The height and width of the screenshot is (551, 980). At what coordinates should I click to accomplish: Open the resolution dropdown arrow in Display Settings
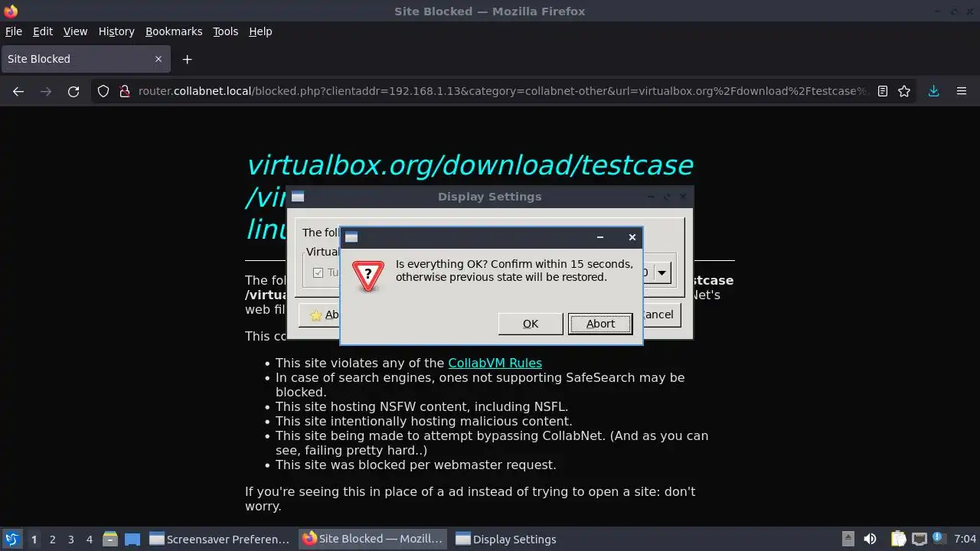click(661, 272)
